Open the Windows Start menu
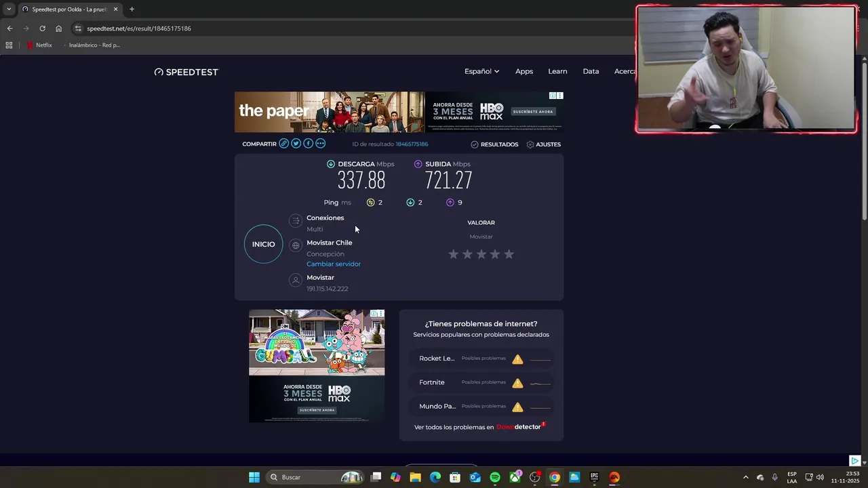868x488 pixels. click(x=254, y=477)
